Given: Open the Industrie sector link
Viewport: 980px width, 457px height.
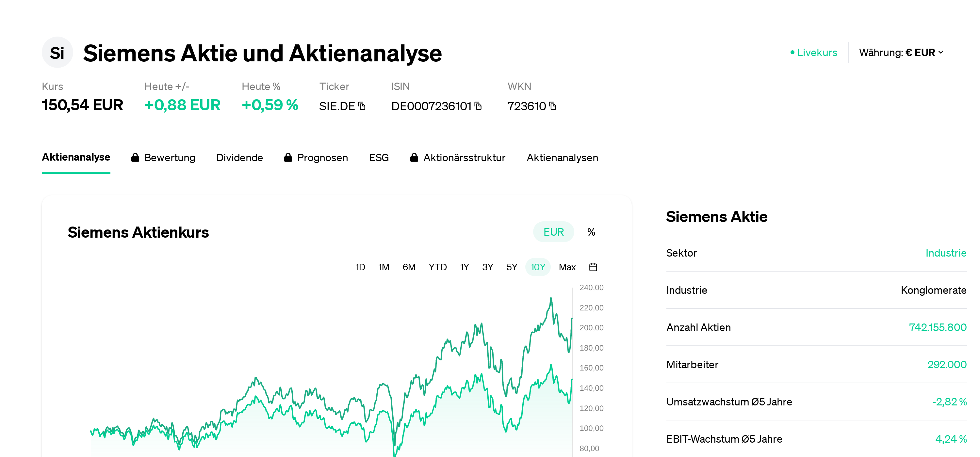Looking at the screenshot, I should coord(945,253).
